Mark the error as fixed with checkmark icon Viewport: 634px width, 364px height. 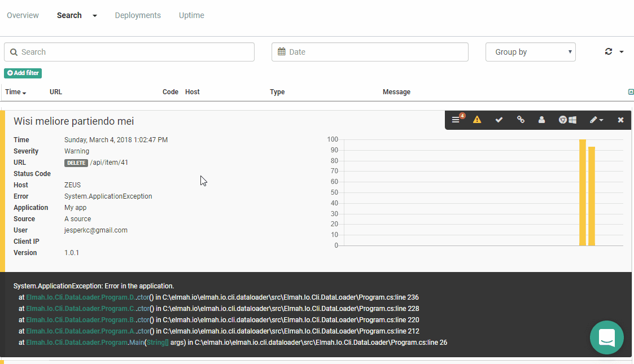[x=499, y=120]
